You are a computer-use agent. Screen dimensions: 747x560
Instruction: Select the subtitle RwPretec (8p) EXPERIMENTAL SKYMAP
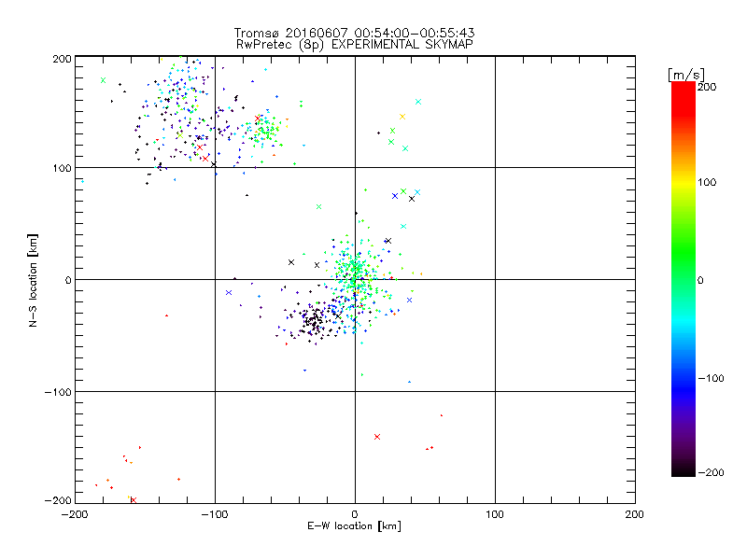(355, 45)
